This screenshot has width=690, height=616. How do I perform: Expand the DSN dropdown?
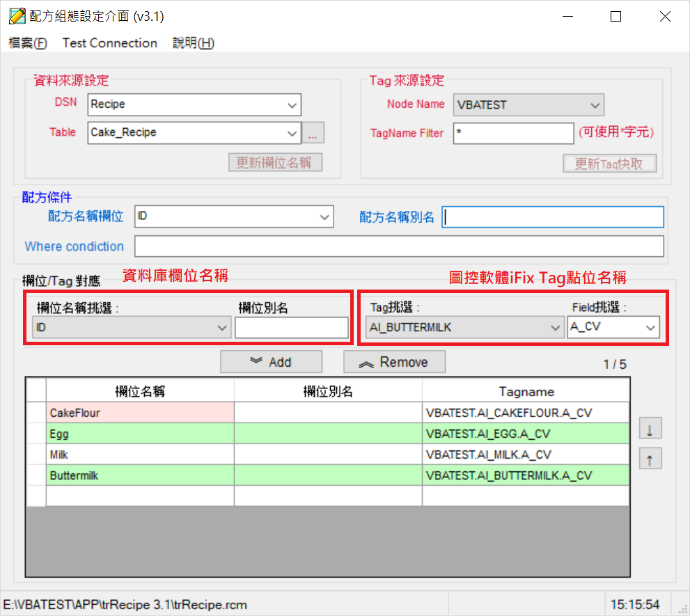292,105
